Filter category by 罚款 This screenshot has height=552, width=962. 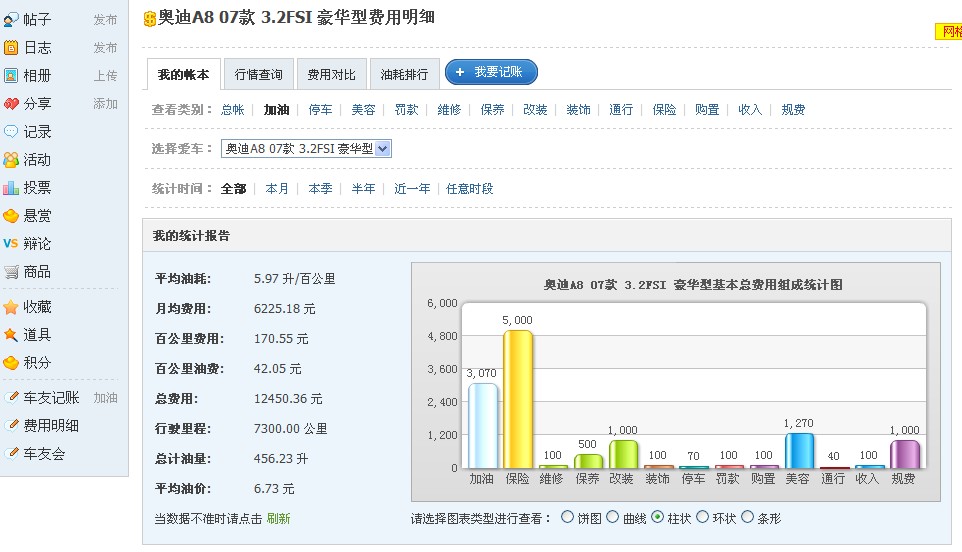(x=406, y=110)
